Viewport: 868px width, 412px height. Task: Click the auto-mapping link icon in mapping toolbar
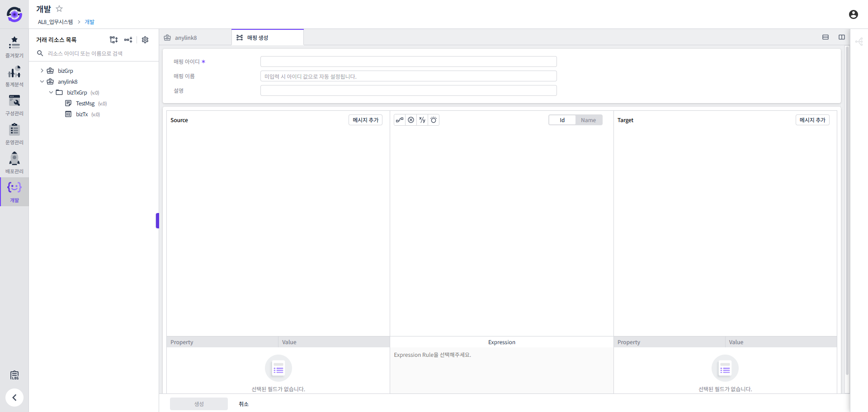[400, 120]
